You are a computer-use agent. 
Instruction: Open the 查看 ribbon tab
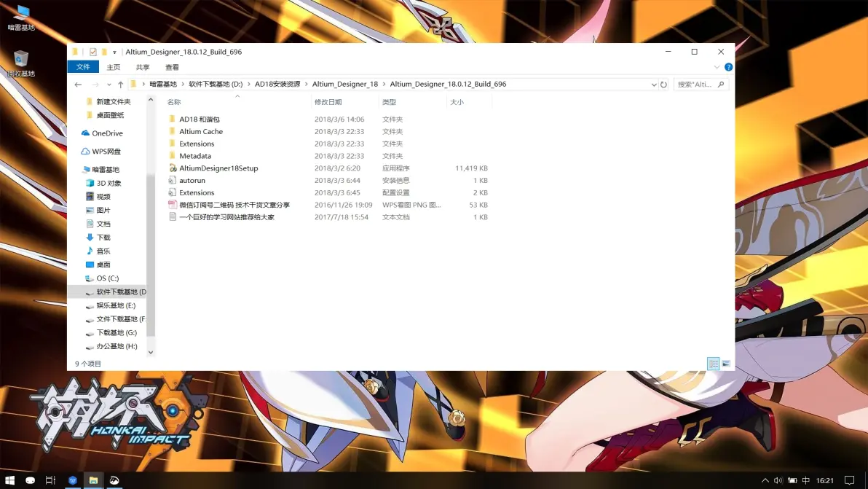(x=172, y=67)
